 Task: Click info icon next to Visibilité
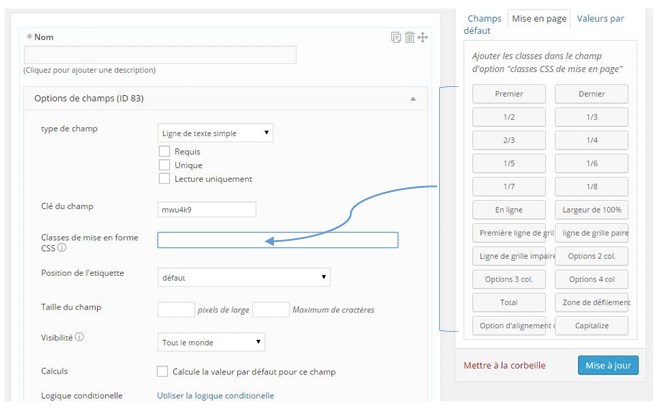79,337
